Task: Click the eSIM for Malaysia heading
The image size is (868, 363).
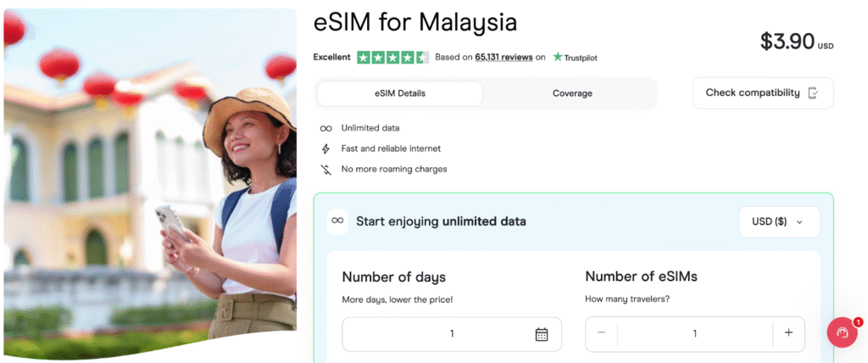Action: [415, 21]
